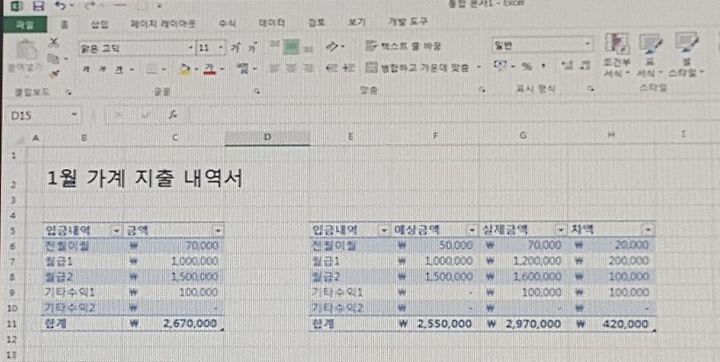Apply the yellow fill color
720x362 pixels.
pyautogui.click(x=185, y=70)
